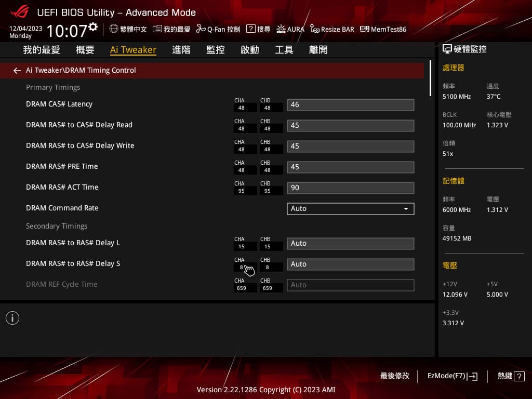
Task: Open DRAM RAS# to RAS# Delay S selector
Action: [350, 264]
